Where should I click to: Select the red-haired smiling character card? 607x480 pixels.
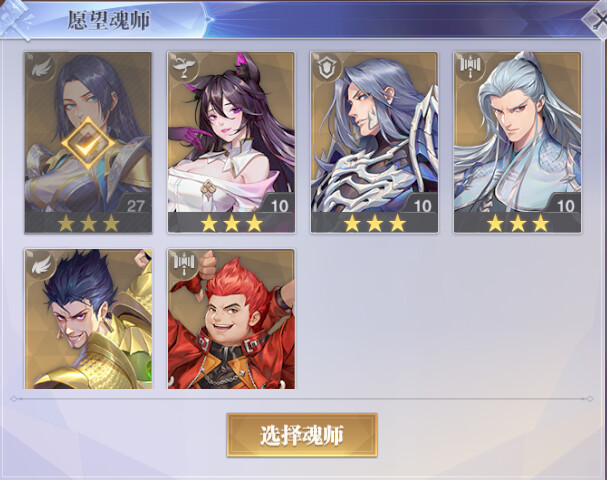(231, 319)
